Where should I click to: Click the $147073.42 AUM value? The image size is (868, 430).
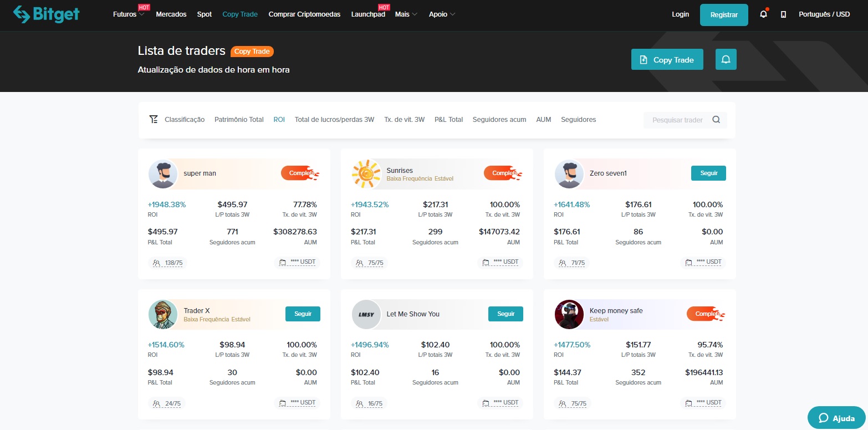[499, 232]
